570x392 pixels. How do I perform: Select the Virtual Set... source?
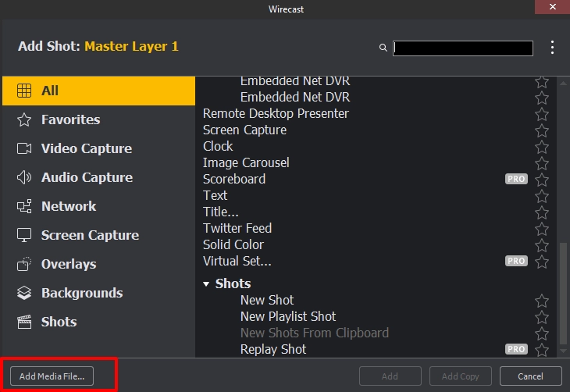[x=376, y=261]
